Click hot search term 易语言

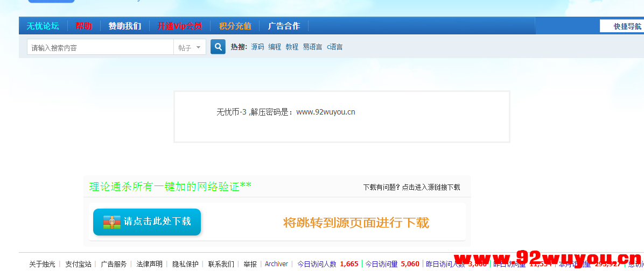(x=312, y=47)
